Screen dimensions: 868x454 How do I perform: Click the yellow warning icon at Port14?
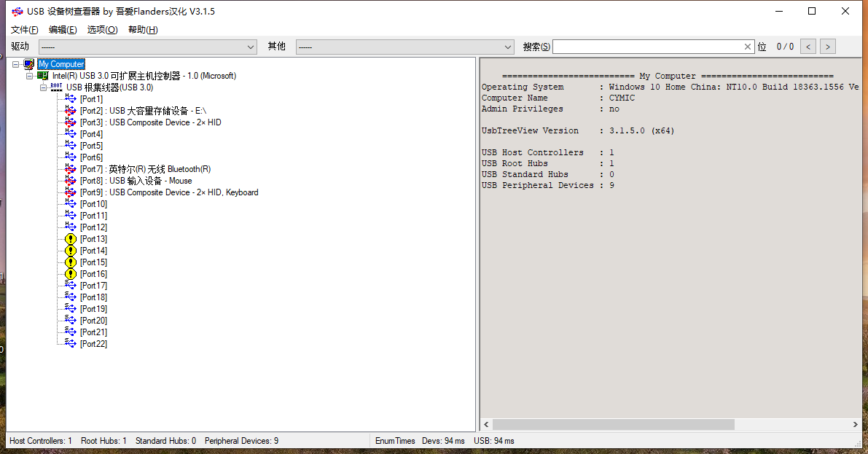(x=70, y=251)
